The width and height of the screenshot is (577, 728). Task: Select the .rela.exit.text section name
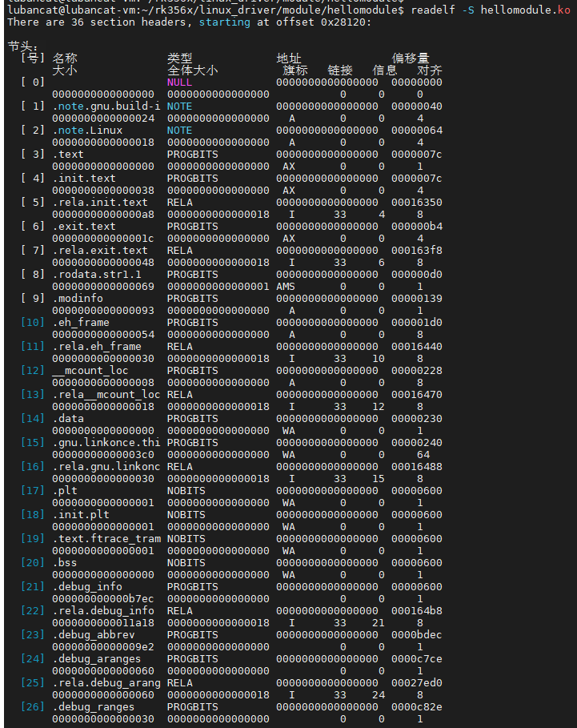click(100, 250)
